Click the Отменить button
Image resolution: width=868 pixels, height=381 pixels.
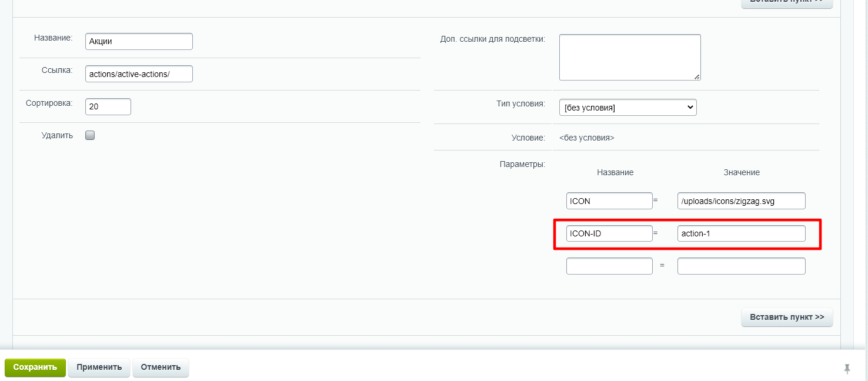pos(161,367)
